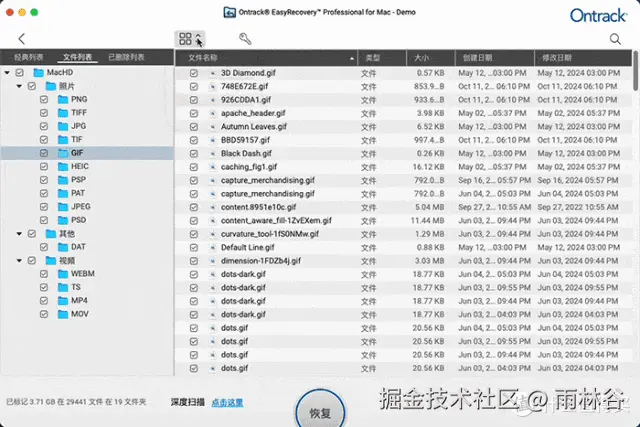Sort by the 修改日期 column header

(x=583, y=58)
